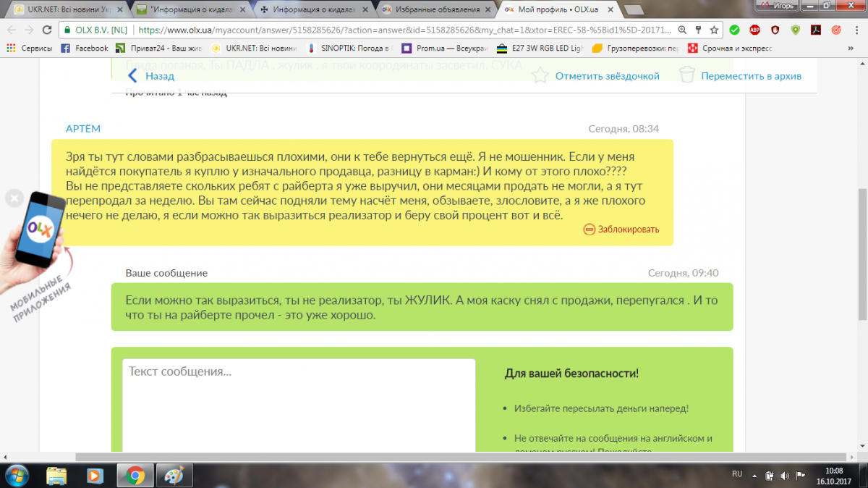
Task: Move chat with Переместить в архив
Action: pos(740,76)
